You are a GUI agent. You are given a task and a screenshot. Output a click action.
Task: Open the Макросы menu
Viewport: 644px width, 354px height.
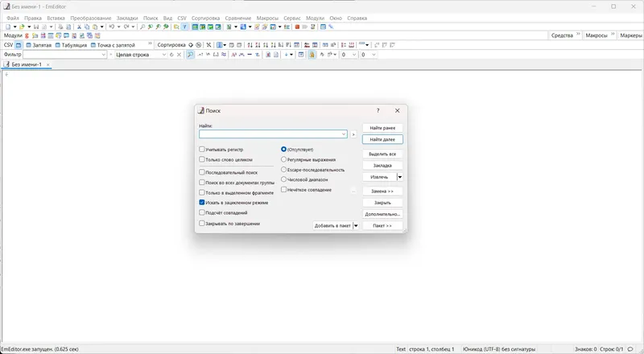(267, 18)
